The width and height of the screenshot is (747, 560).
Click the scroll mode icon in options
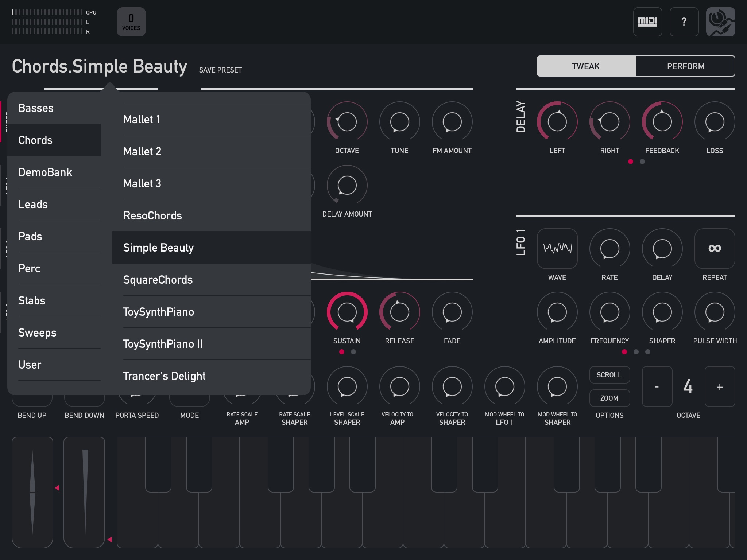click(x=609, y=375)
